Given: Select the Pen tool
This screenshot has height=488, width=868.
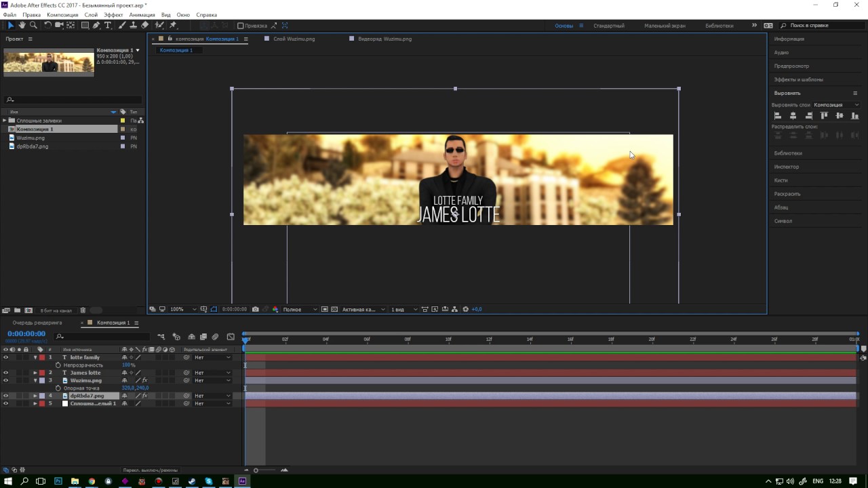Looking at the screenshot, I should [96, 25].
